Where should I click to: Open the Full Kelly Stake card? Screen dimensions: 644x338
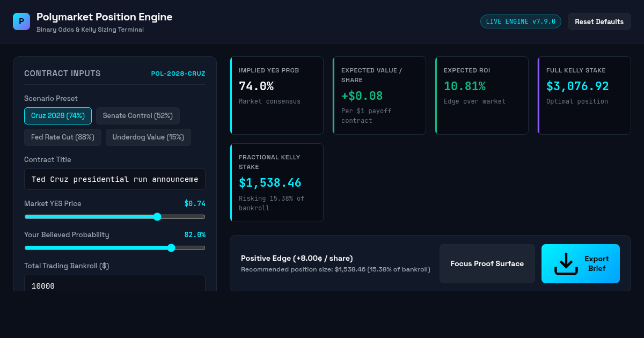click(584, 95)
